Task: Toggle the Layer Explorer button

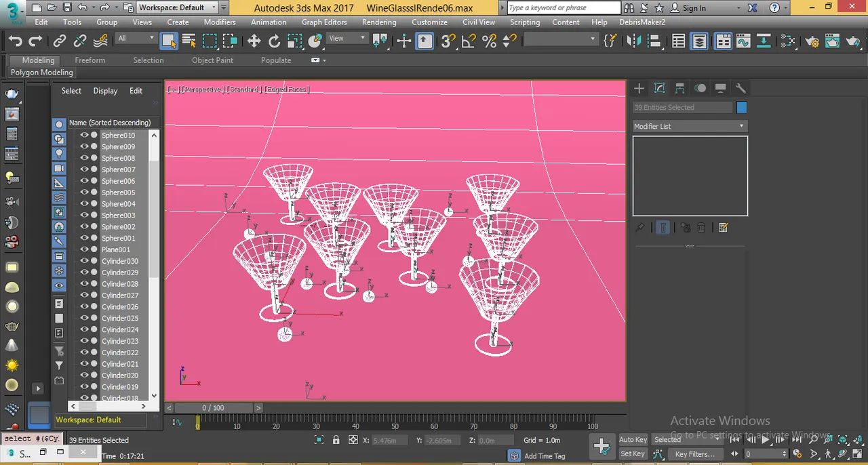Action: tap(699, 41)
